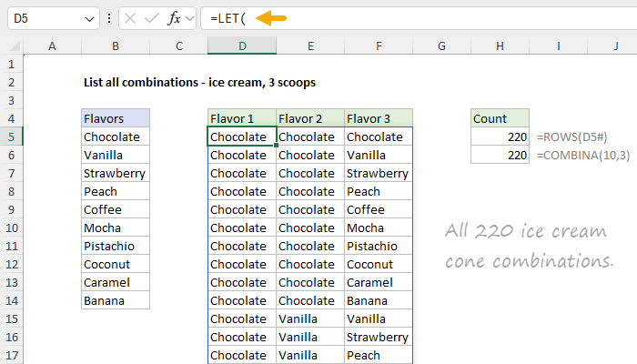Select row 4 header

(11, 118)
